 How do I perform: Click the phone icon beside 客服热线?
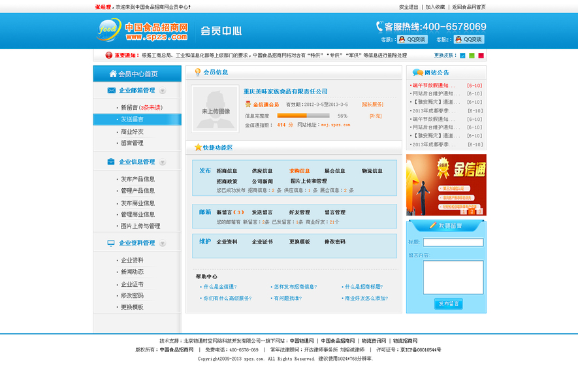379,26
